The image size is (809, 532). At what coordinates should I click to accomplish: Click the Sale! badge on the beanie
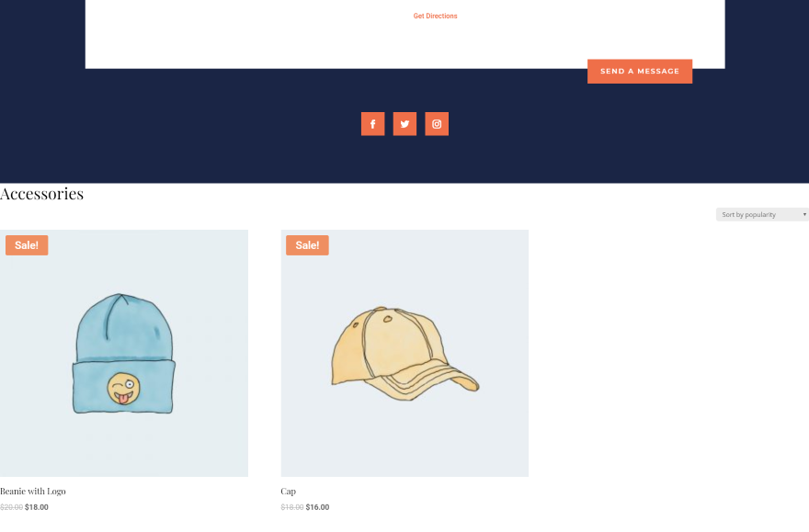pos(27,245)
